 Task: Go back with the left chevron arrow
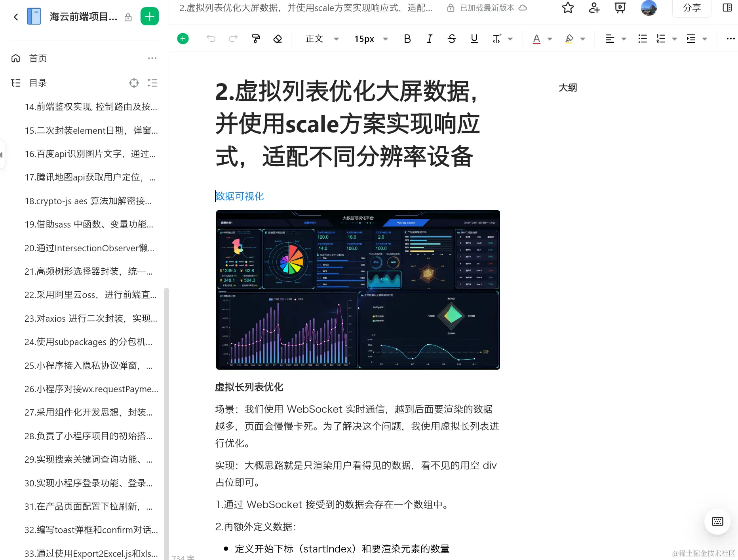[16, 17]
